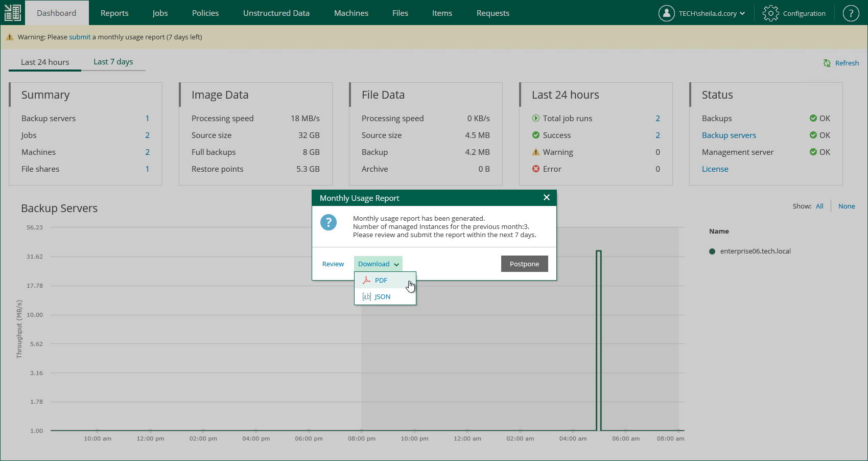Viewport: 868px width, 461px height.
Task: Open Configuration via the gear icon
Action: pyautogui.click(x=770, y=13)
